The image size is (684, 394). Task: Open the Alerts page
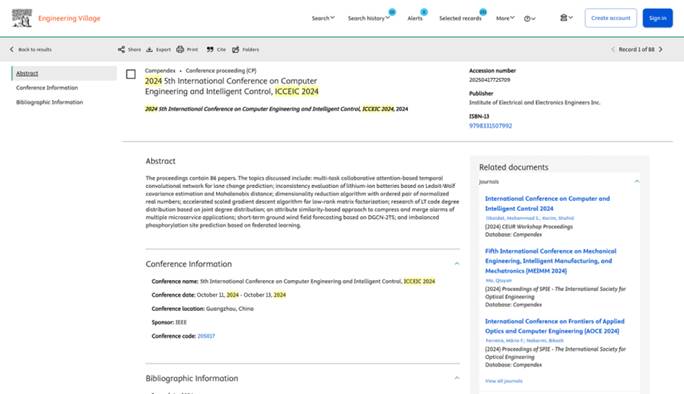tap(415, 18)
